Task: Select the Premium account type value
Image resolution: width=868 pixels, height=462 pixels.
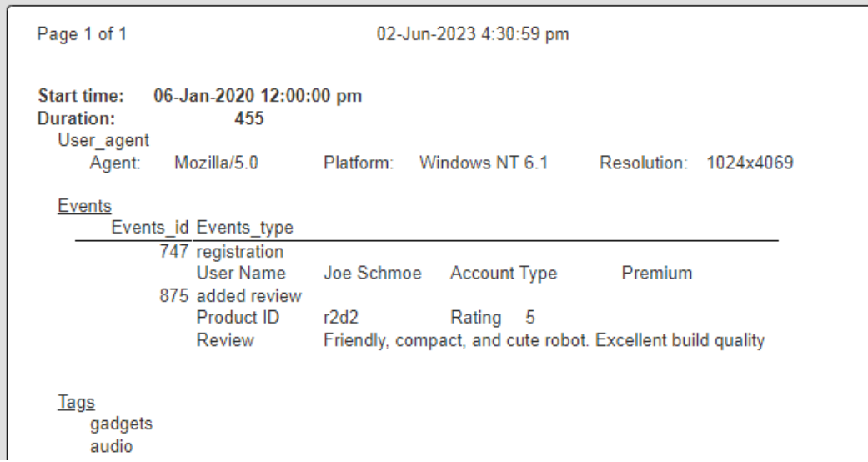Action: [657, 273]
